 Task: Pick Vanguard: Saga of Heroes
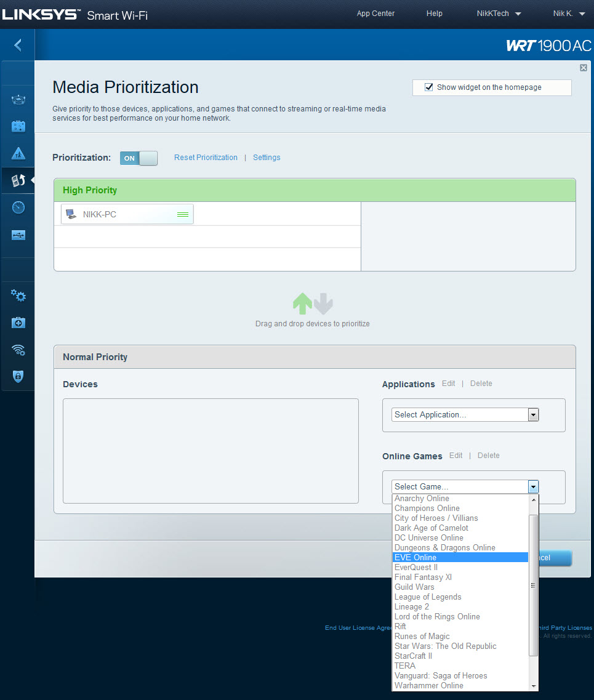[460, 675]
